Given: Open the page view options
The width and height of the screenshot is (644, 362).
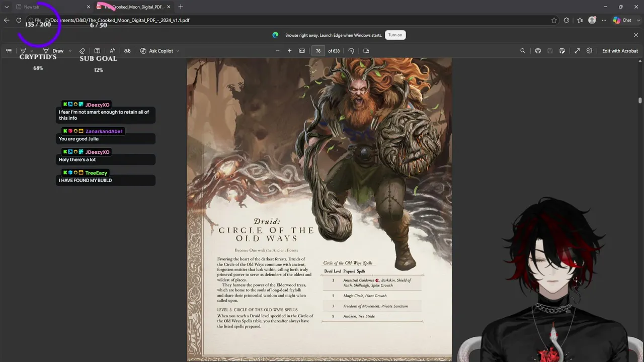Looking at the screenshot, I should pos(366,51).
